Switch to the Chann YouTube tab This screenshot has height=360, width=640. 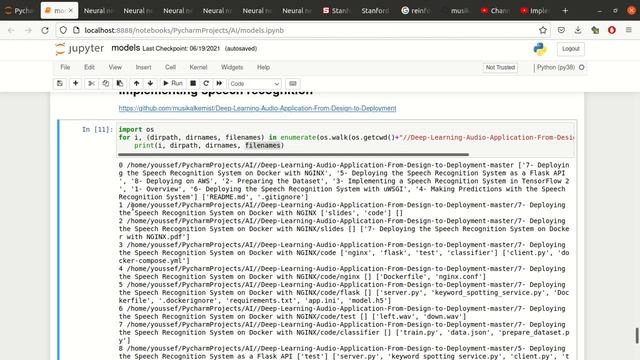495,11
